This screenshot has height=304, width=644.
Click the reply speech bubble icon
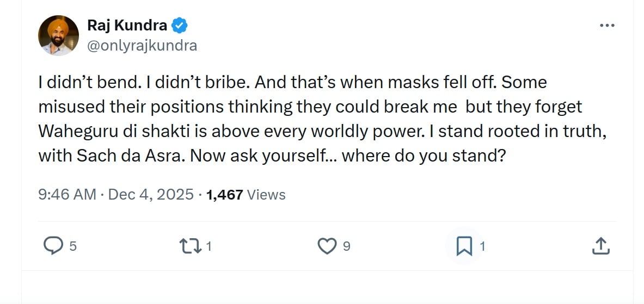tap(53, 246)
